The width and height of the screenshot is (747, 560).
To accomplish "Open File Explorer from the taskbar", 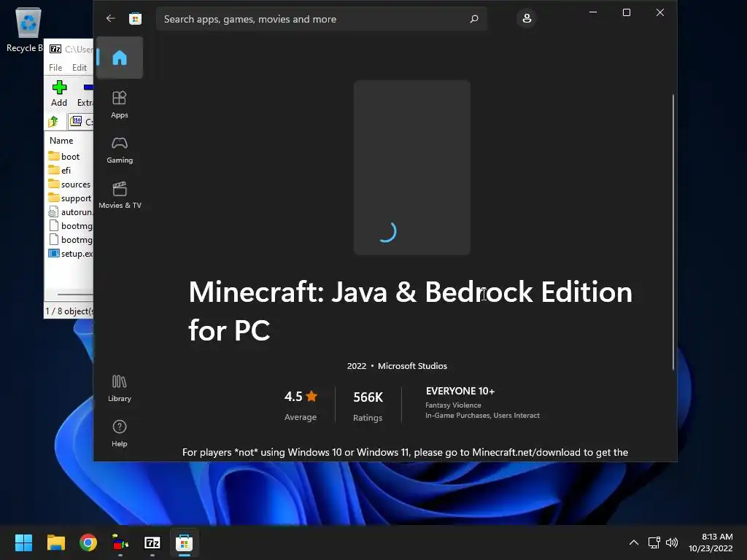I will 55,542.
